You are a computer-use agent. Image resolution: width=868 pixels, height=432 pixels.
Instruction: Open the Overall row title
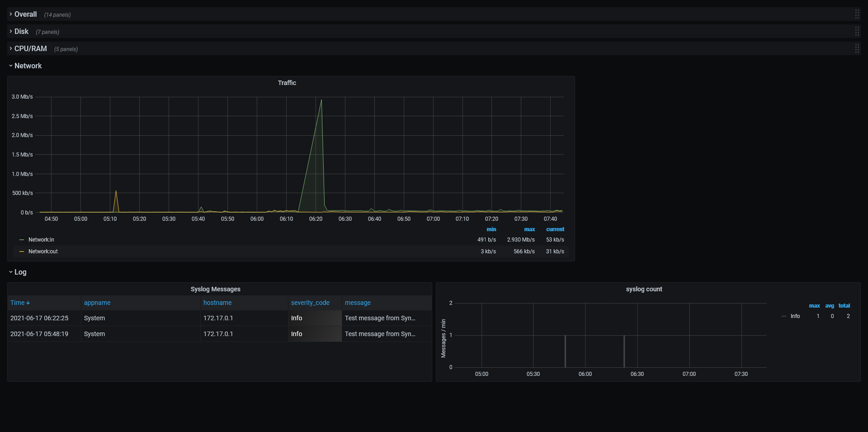pyautogui.click(x=25, y=14)
